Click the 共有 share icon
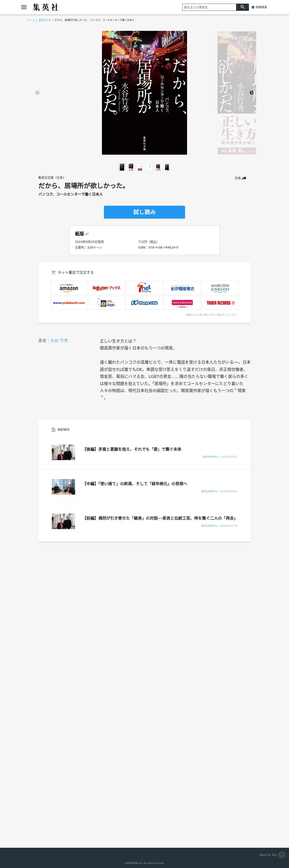This screenshot has width=289, height=868. 244,178
